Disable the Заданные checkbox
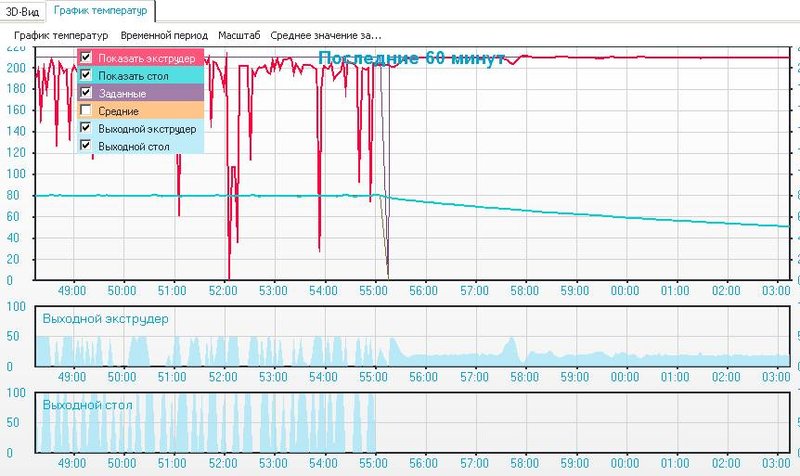 86,92
